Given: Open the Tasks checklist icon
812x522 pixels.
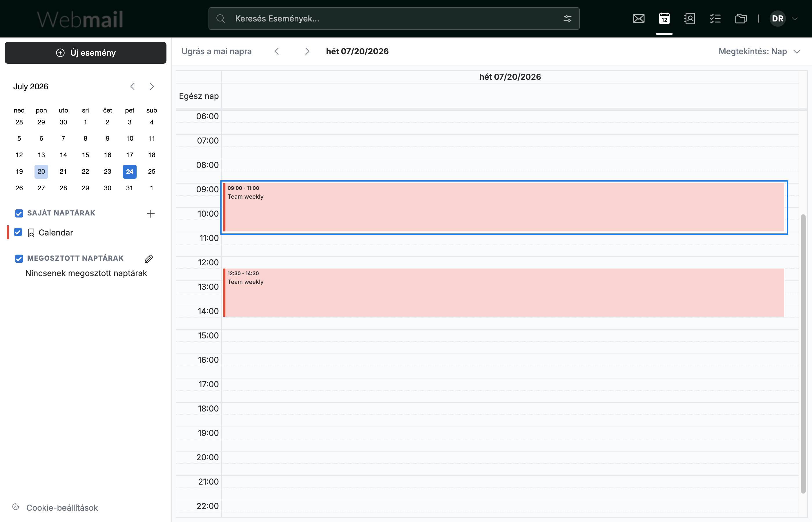Looking at the screenshot, I should 715,19.
